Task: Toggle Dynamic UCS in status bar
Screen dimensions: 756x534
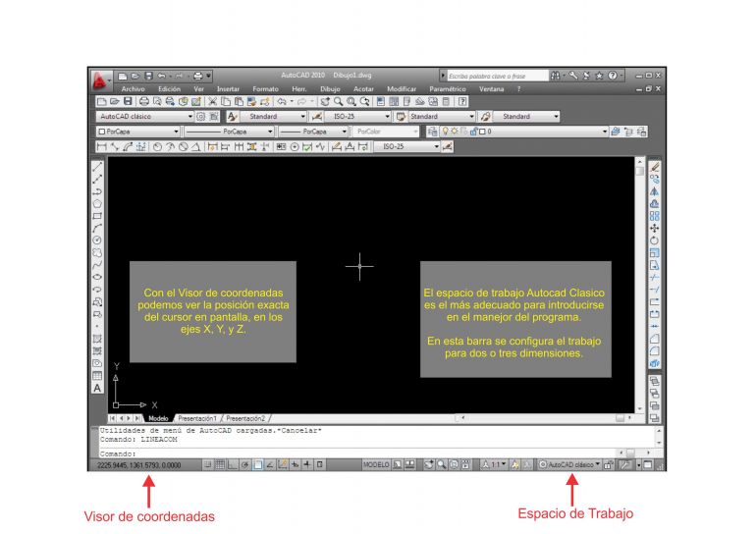Action: (x=283, y=464)
